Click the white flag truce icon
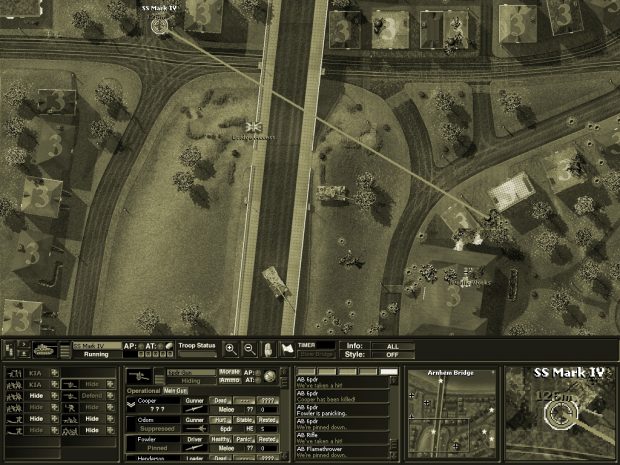Image resolution: width=620 pixels, height=465 pixels. 287,349
